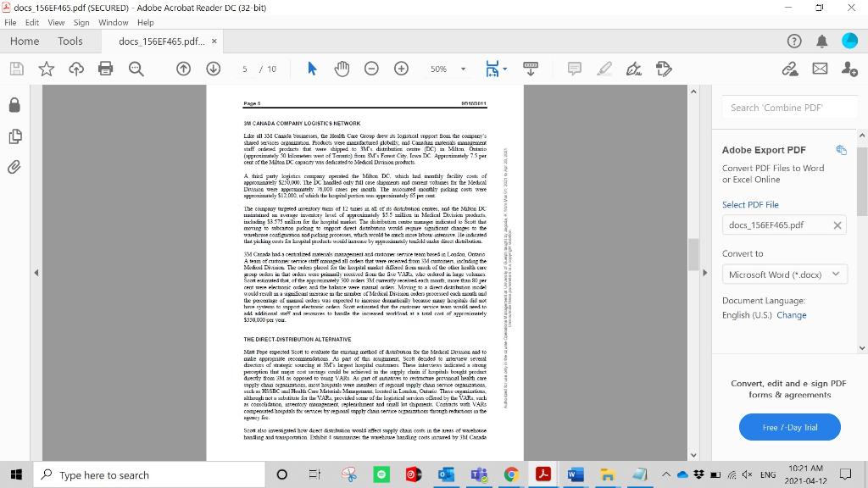Send file by email envelope icon
This screenshot has height=488, width=868.
coord(820,69)
